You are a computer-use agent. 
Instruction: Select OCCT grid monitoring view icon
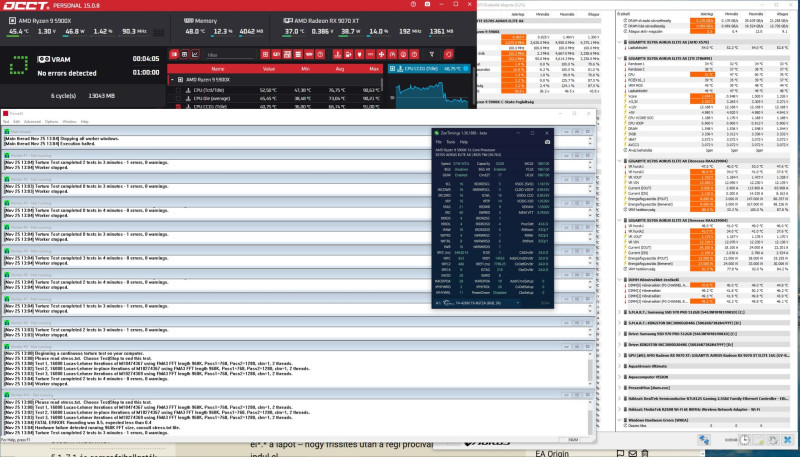tap(185, 55)
